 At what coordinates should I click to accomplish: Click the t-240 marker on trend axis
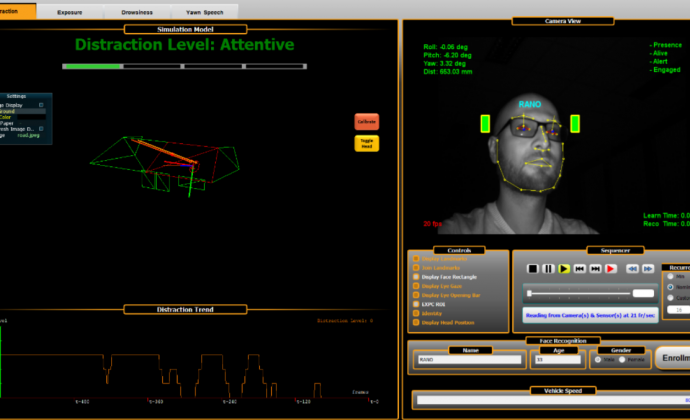(x=230, y=402)
